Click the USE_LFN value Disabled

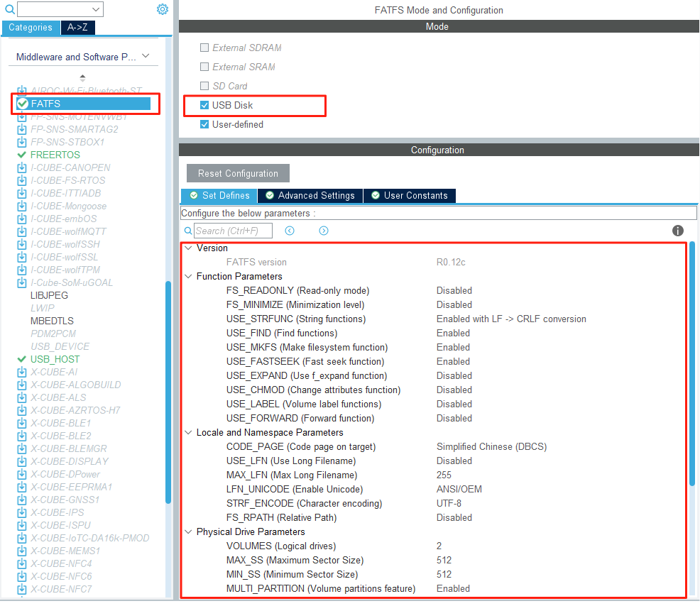click(454, 461)
